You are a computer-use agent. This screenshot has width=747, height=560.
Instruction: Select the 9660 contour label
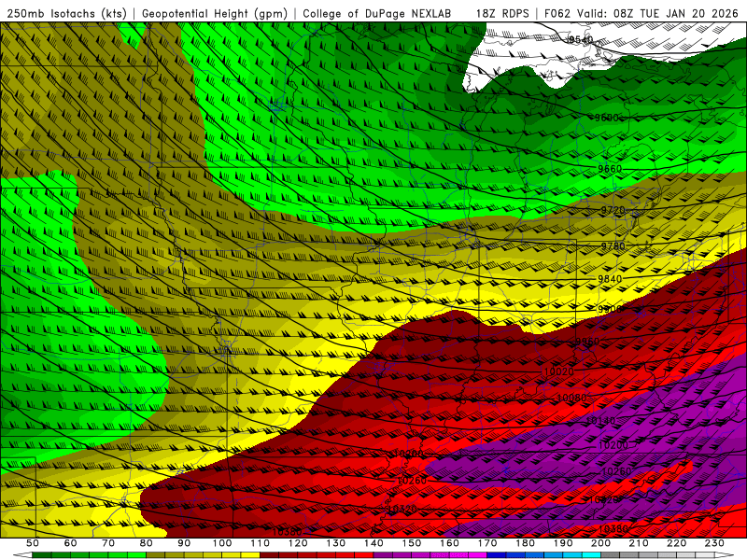pos(610,169)
